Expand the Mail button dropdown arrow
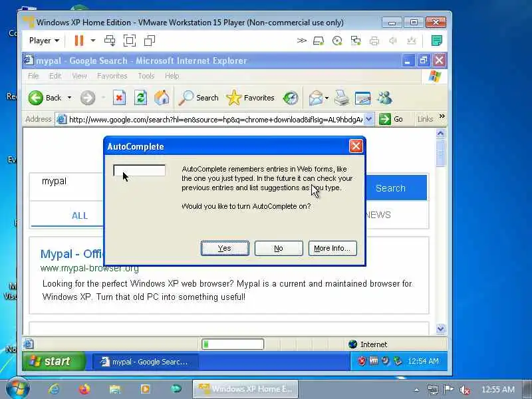This screenshot has width=532, height=399. click(327, 98)
